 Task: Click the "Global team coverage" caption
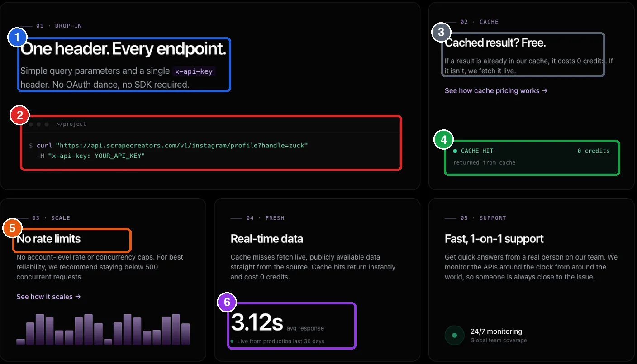point(499,340)
